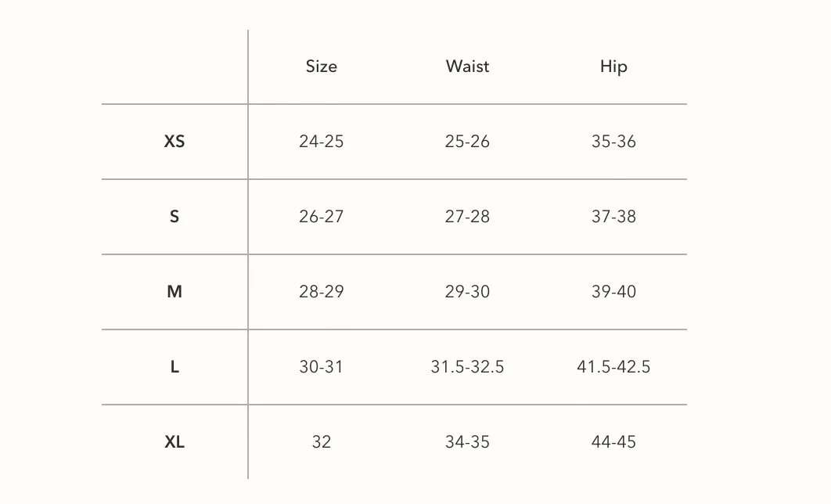Select the M row label

[174, 291]
